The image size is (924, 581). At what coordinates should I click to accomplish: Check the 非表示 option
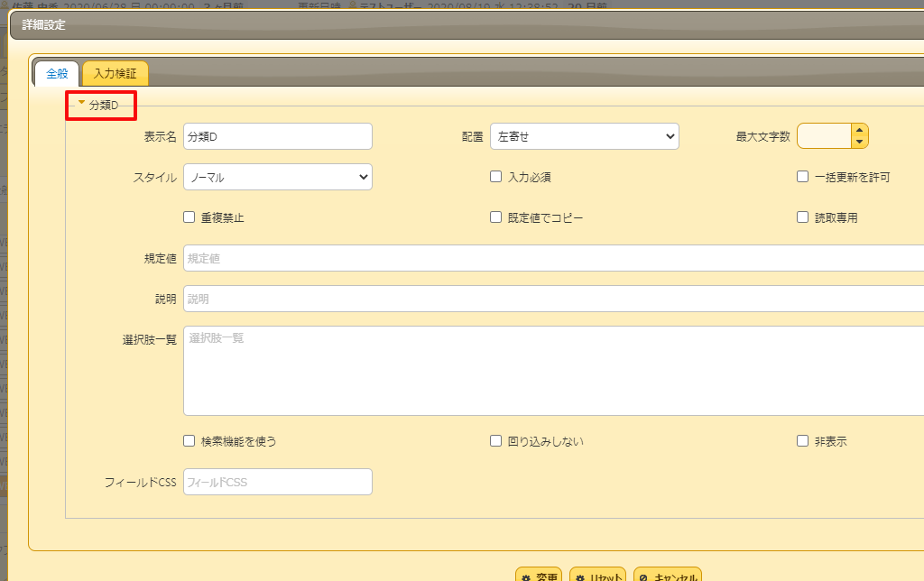coord(802,440)
